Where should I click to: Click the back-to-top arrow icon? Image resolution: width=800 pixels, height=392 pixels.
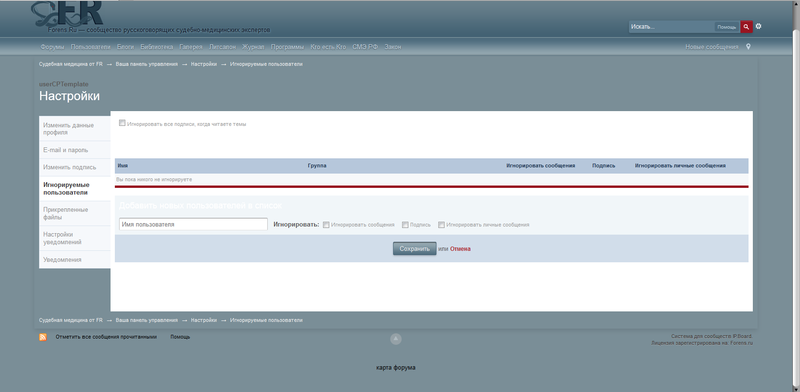[x=396, y=339]
